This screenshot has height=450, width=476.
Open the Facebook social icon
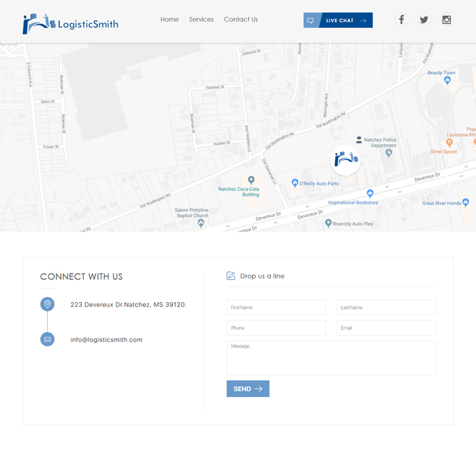click(402, 20)
